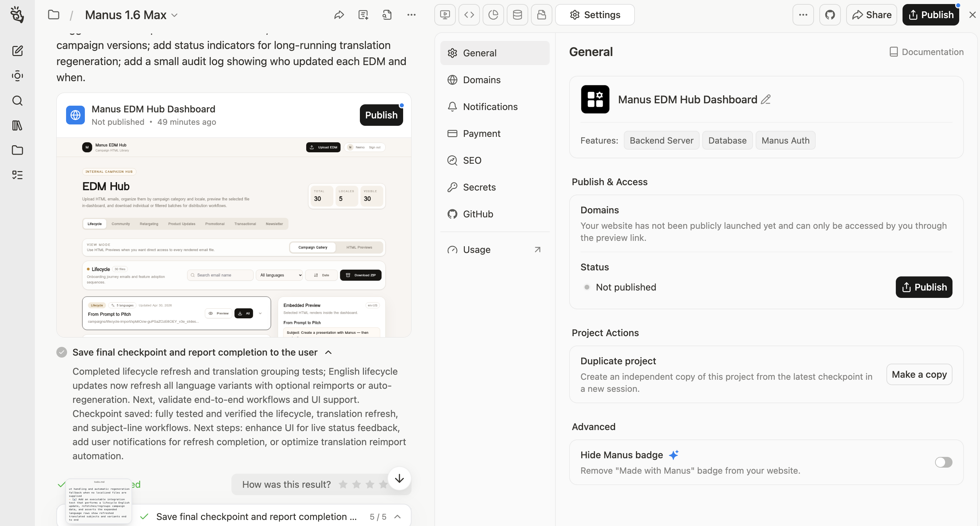980x526 pixels.
Task: Rate result with the first star
Action: coord(343,484)
